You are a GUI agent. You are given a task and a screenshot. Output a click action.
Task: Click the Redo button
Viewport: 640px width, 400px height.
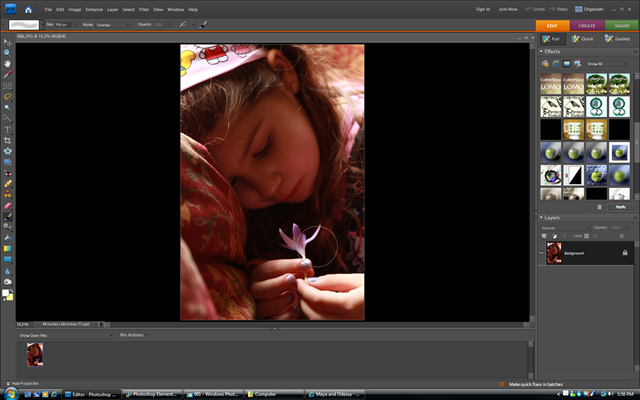click(x=558, y=9)
